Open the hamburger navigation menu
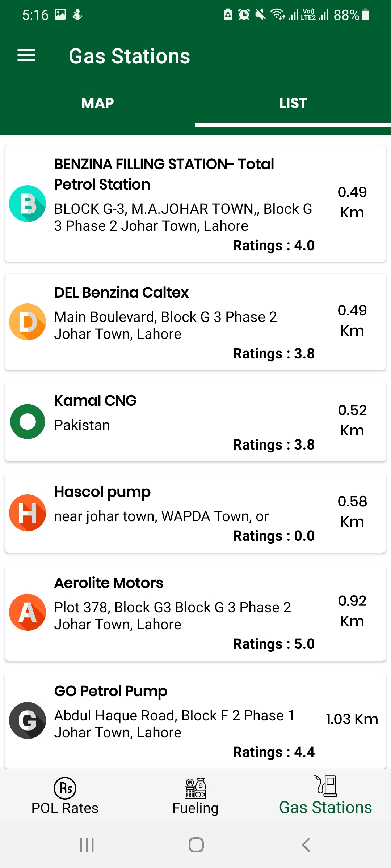This screenshot has height=868, width=391. [26, 55]
